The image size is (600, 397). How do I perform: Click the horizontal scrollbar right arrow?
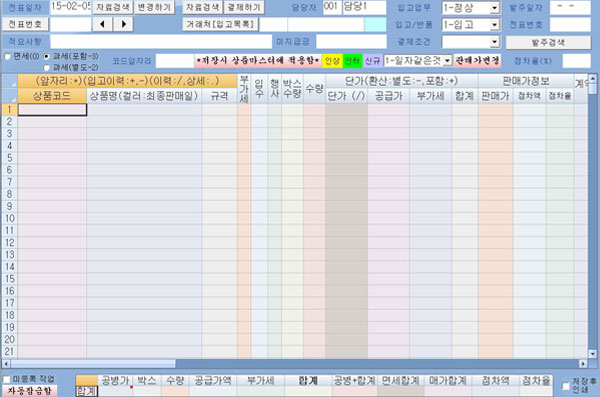583,363
